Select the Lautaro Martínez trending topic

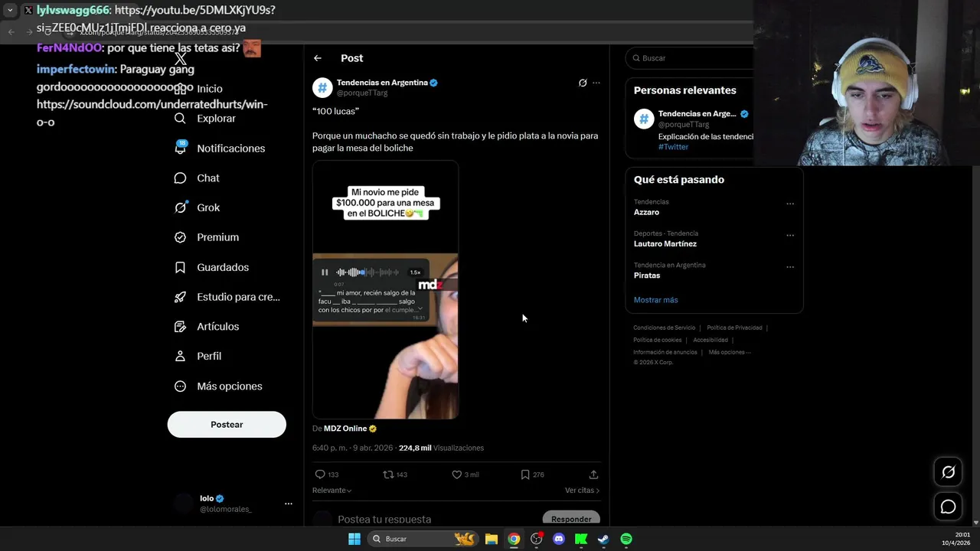pos(665,243)
